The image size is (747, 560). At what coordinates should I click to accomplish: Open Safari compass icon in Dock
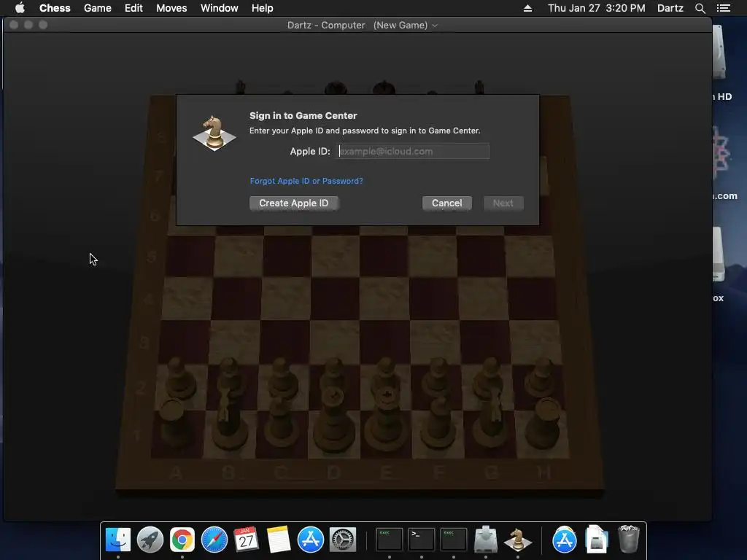pos(214,540)
